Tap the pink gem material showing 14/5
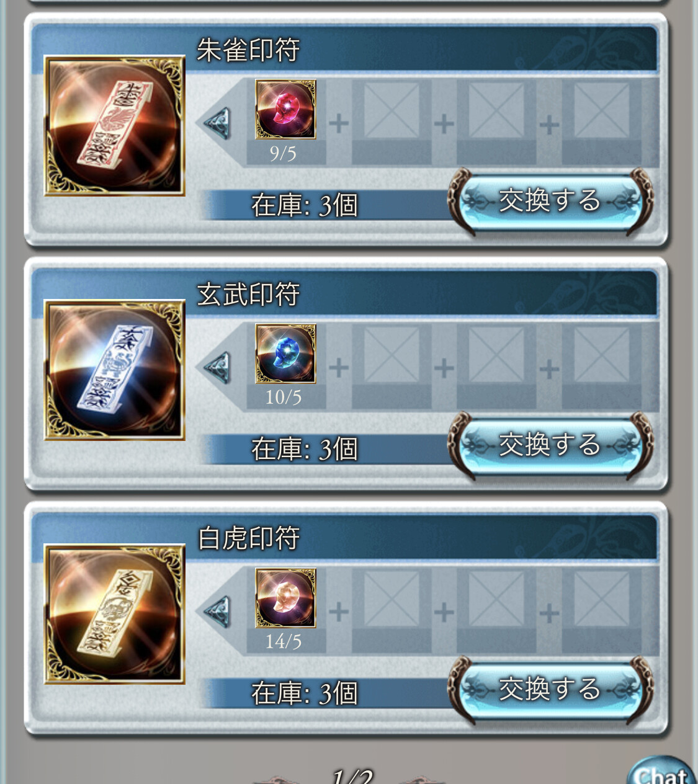 (x=285, y=598)
